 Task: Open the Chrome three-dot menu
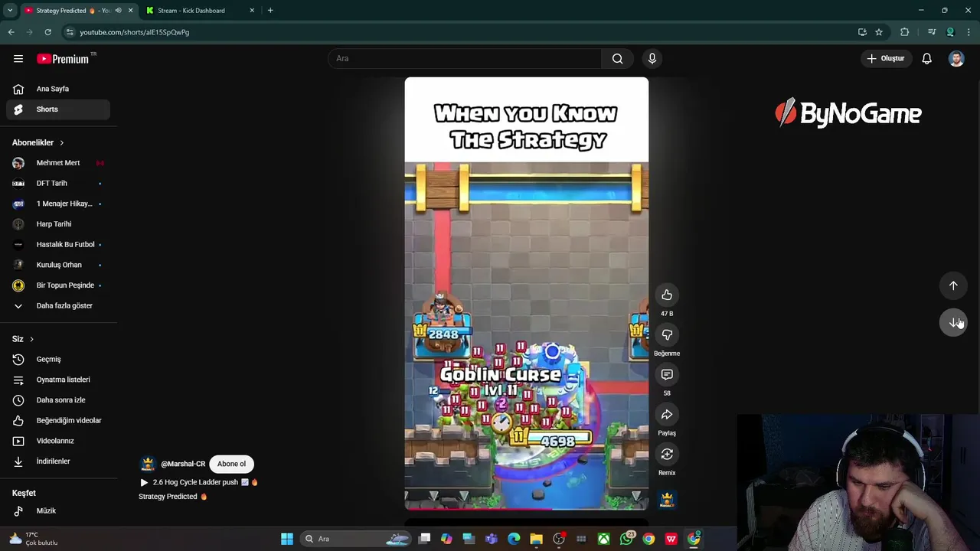pos(969,32)
